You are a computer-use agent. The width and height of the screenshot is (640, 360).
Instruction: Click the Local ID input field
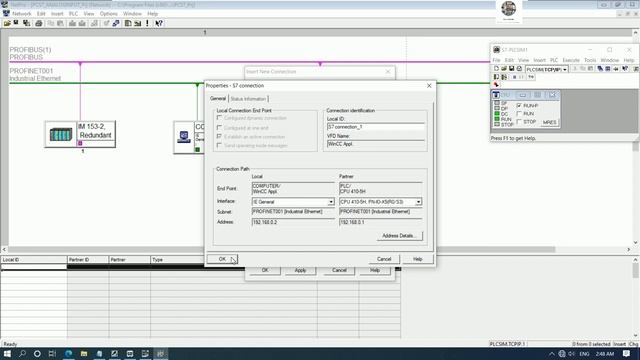click(x=376, y=127)
